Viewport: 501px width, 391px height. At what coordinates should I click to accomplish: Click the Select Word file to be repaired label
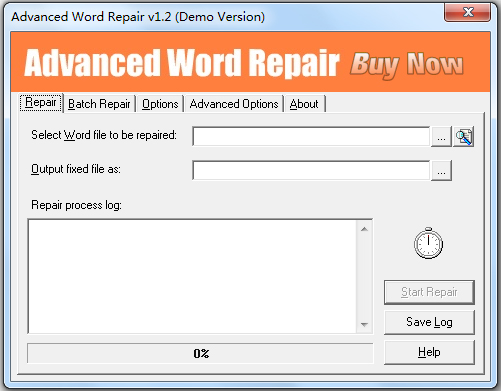pyautogui.click(x=104, y=135)
